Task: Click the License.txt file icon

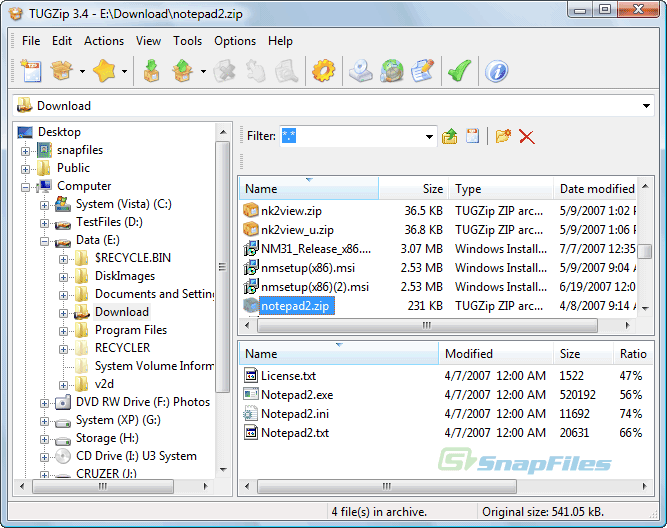Action: [x=251, y=375]
